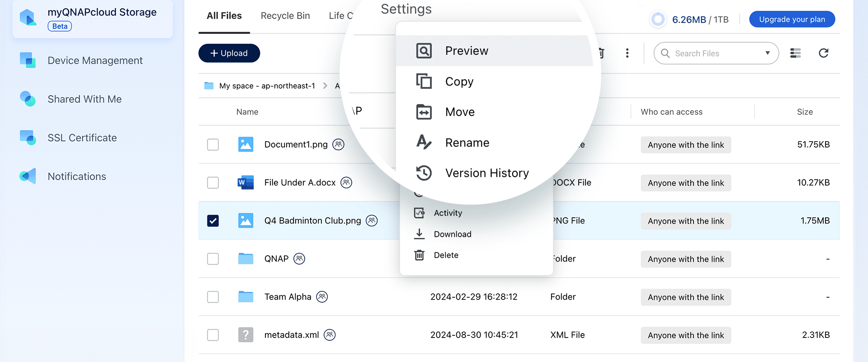Expand the Search Files dropdown arrow
The height and width of the screenshot is (362, 868).
(767, 53)
